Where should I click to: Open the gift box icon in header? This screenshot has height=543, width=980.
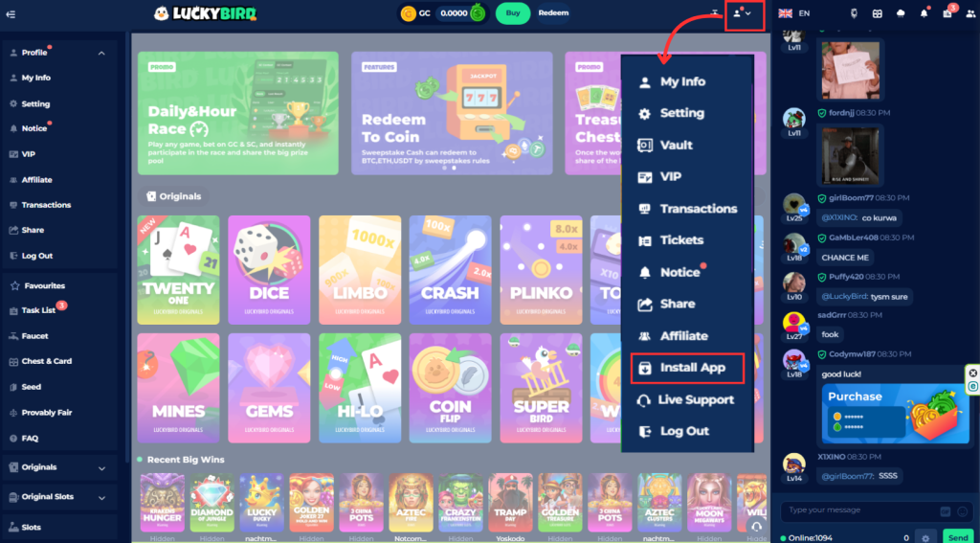coord(878,13)
